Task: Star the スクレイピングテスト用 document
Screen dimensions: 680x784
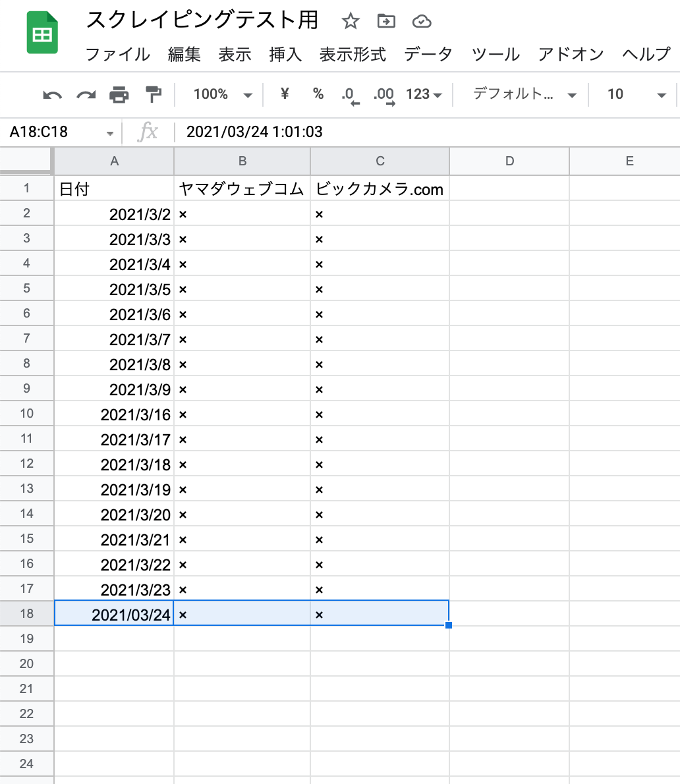Action: point(351,22)
